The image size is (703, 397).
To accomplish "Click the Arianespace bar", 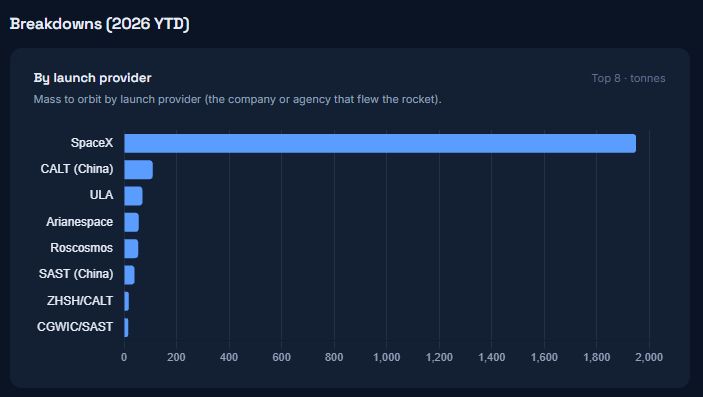I will (131, 222).
